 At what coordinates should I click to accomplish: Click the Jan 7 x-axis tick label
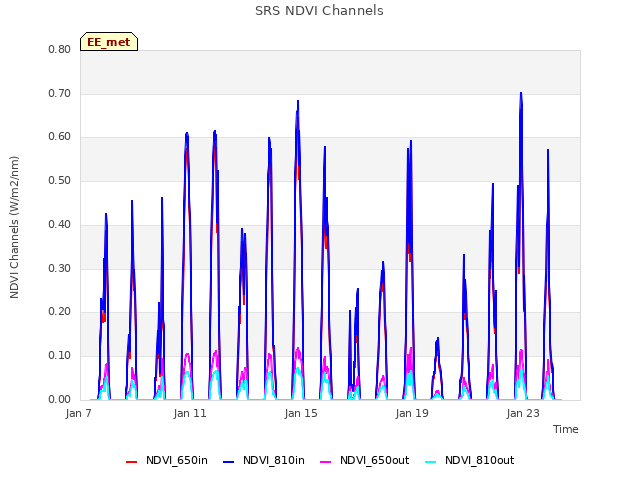(x=78, y=413)
